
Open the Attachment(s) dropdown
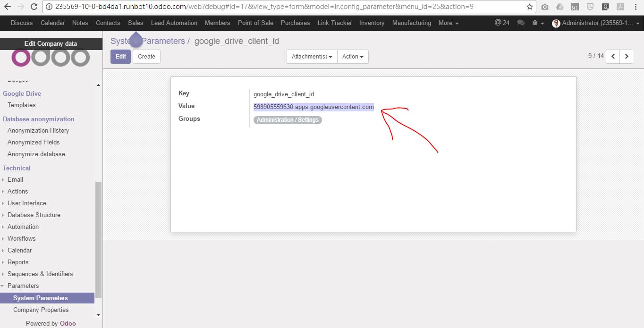pos(312,56)
